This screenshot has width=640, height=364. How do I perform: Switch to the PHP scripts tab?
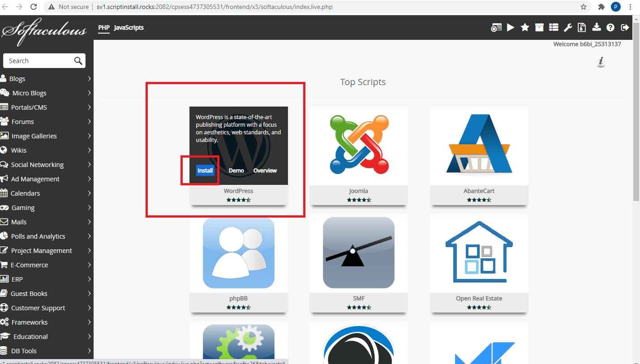click(x=104, y=27)
